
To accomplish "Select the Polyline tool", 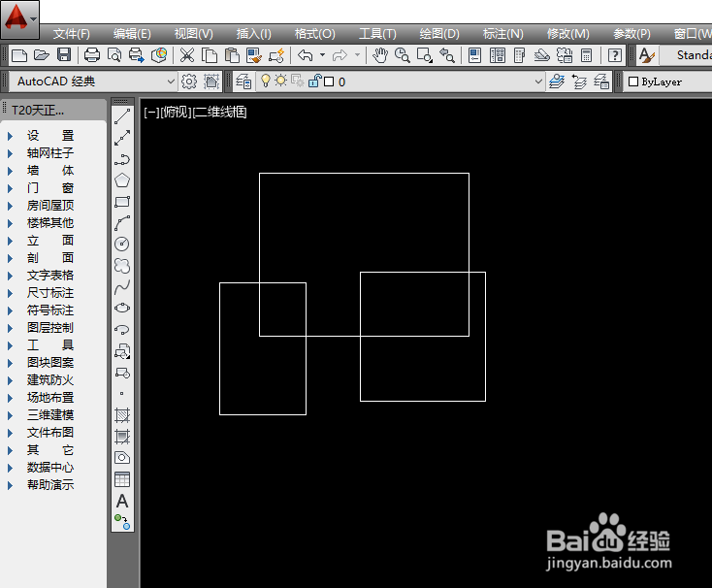I will [x=122, y=159].
